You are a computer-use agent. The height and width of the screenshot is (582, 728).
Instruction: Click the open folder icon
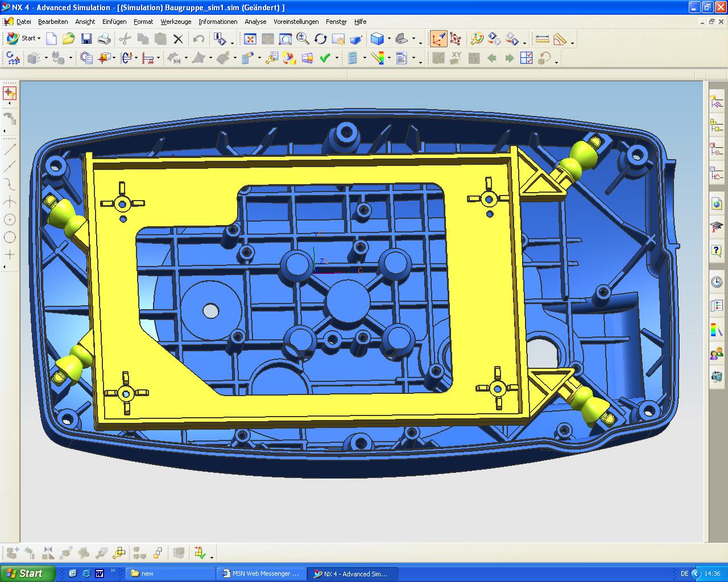69,39
